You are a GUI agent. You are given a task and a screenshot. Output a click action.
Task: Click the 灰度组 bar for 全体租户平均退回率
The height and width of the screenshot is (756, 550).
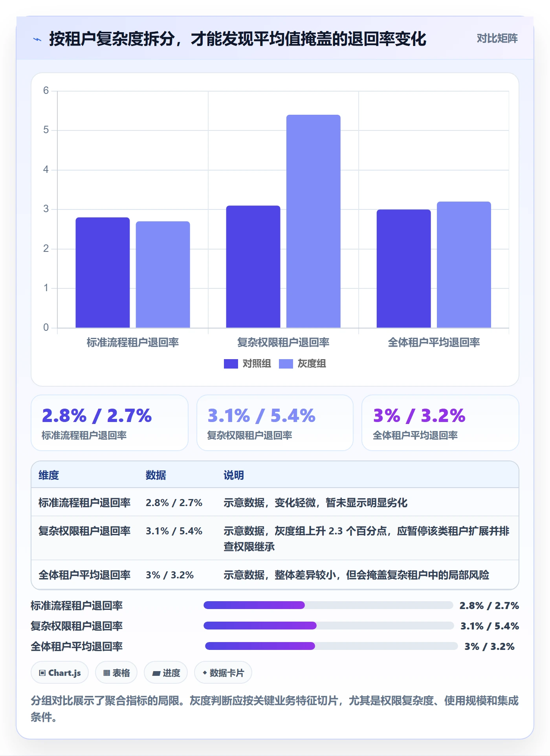(x=464, y=264)
